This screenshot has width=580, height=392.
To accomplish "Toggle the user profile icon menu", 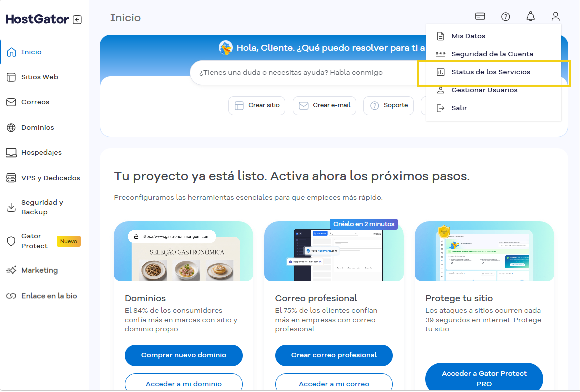I will 555,16.
